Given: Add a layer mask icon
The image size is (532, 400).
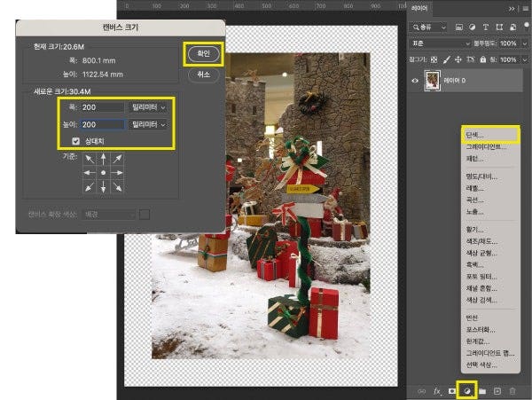Looking at the screenshot, I should point(452,391).
